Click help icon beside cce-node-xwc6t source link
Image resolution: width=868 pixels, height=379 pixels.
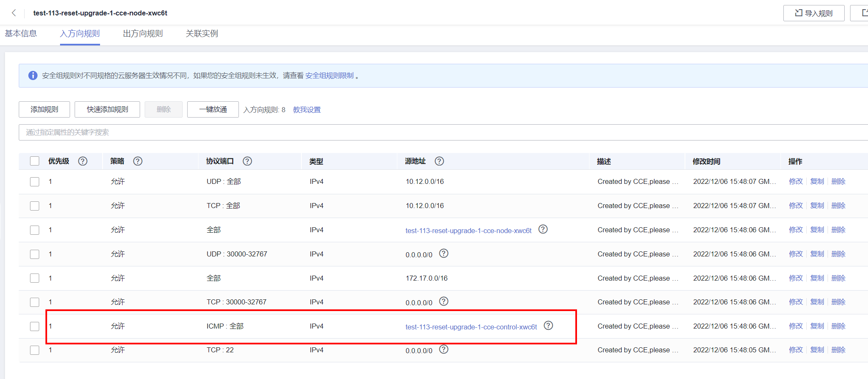pyautogui.click(x=543, y=229)
